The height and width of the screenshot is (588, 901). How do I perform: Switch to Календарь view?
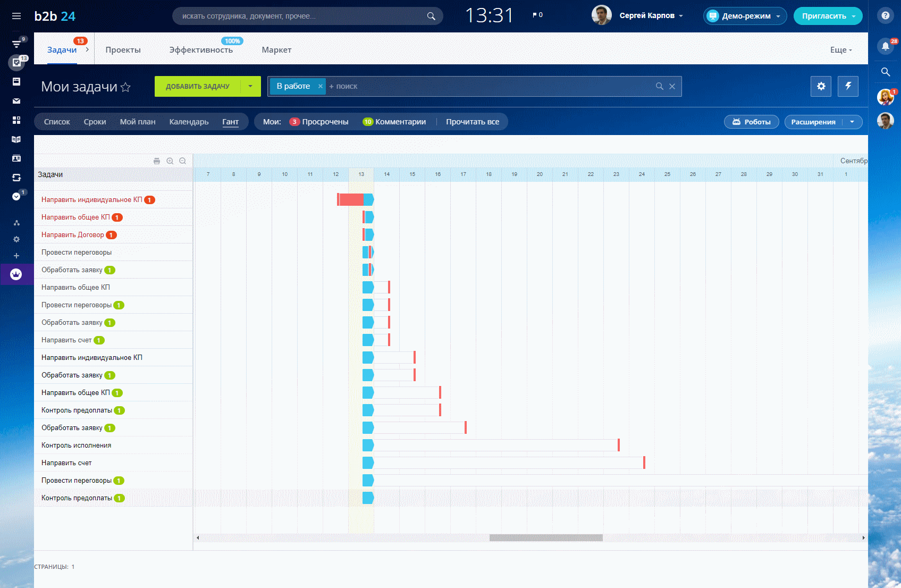tap(189, 122)
